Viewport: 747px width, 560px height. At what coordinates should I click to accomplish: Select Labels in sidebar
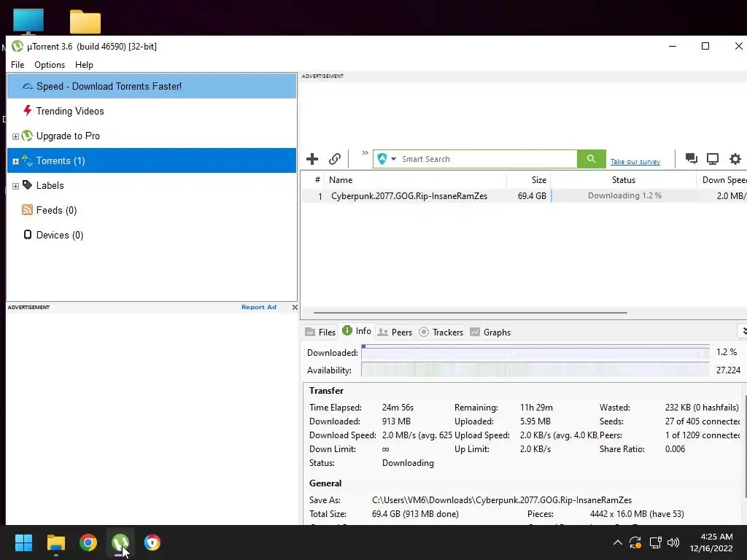click(152, 185)
